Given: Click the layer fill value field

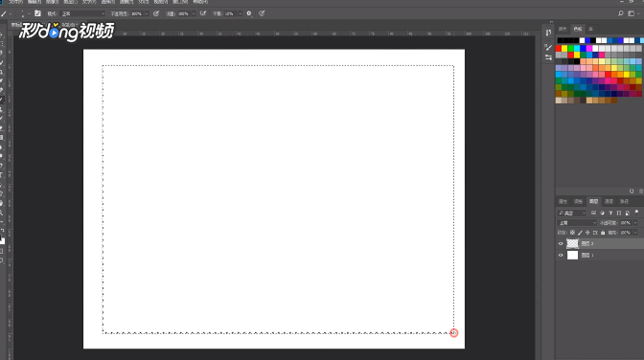Looking at the screenshot, I should pos(626,233).
